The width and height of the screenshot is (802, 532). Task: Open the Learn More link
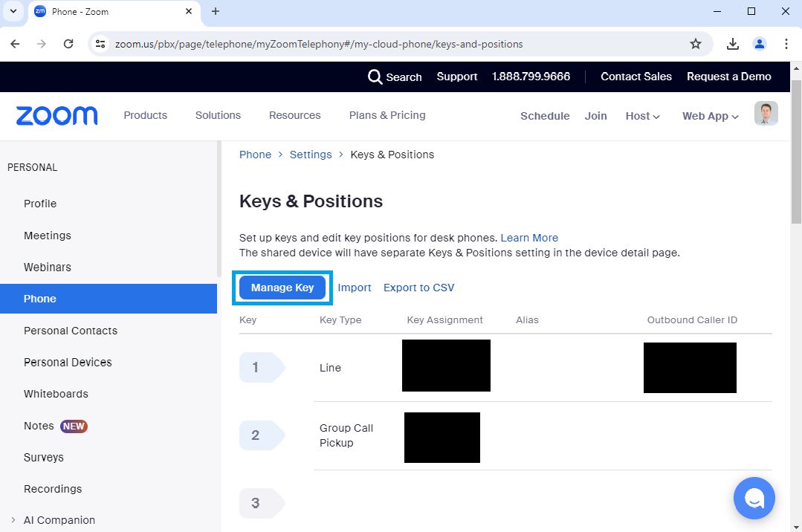tap(529, 238)
